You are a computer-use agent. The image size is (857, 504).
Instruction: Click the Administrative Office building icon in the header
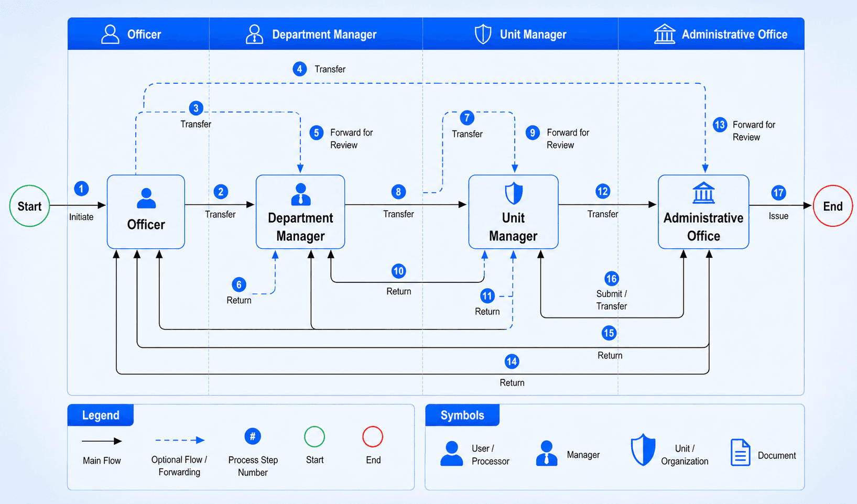(664, 34)
